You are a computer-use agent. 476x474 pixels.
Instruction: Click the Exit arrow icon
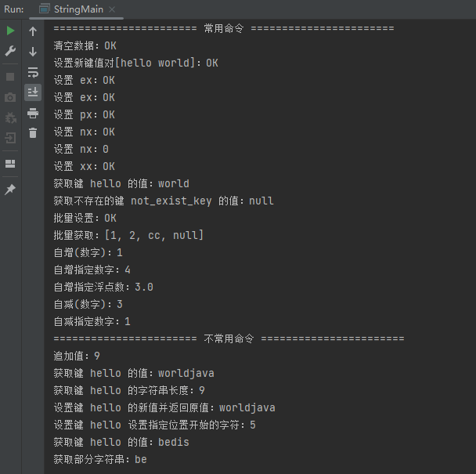pyautogui.click(x=10, y=138)
